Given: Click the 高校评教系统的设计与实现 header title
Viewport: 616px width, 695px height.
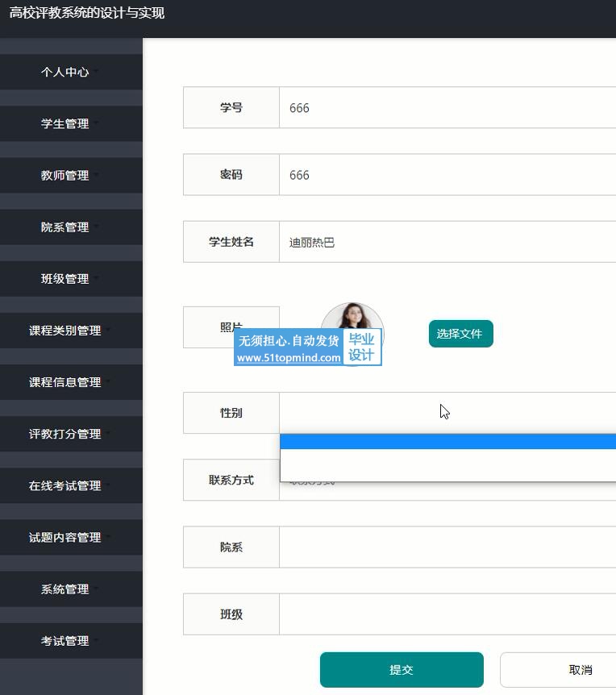Looking at the screenshot, I should [x=87, y=13].
